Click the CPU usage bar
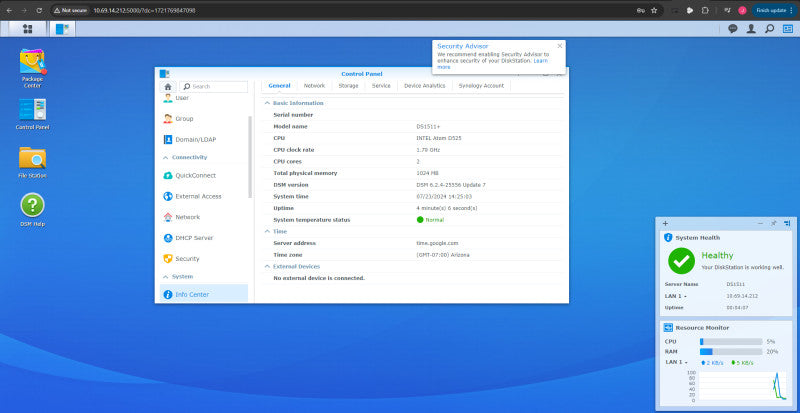Viewport: 800px width, 413px height. click(x=731, y=342)
